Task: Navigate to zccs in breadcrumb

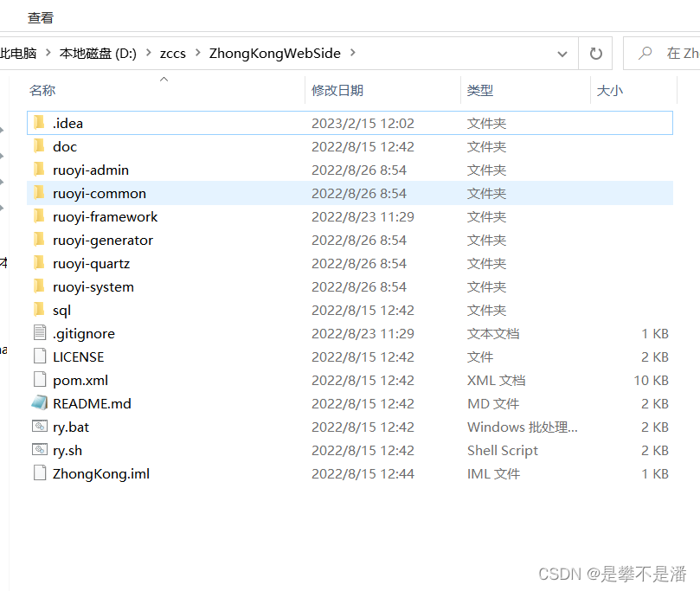Action: [x=173, y=53]
